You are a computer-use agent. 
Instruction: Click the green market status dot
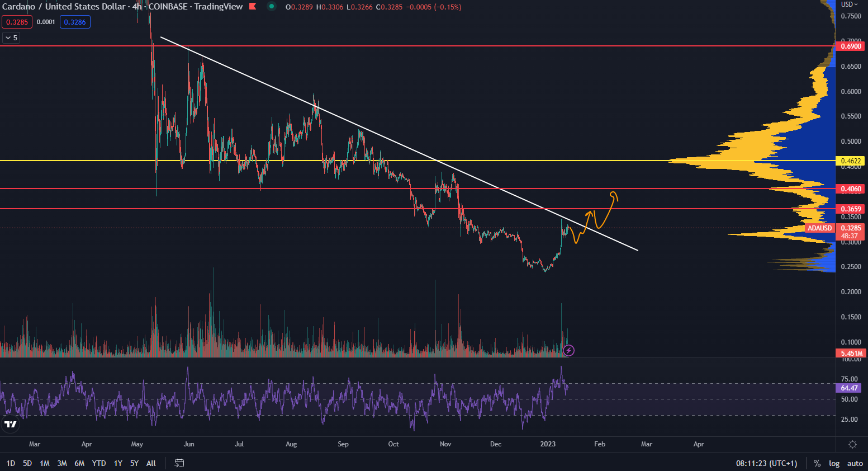[271, 7]
